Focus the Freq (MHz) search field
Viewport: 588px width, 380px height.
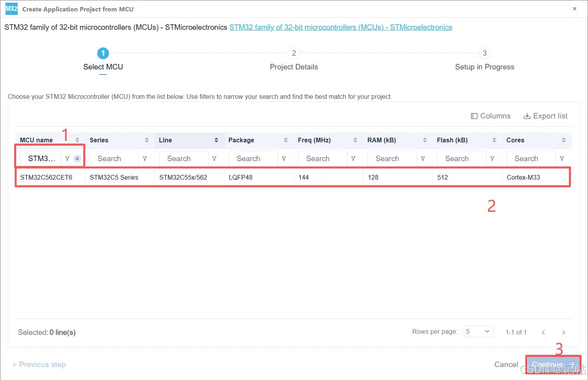[323, 158]
